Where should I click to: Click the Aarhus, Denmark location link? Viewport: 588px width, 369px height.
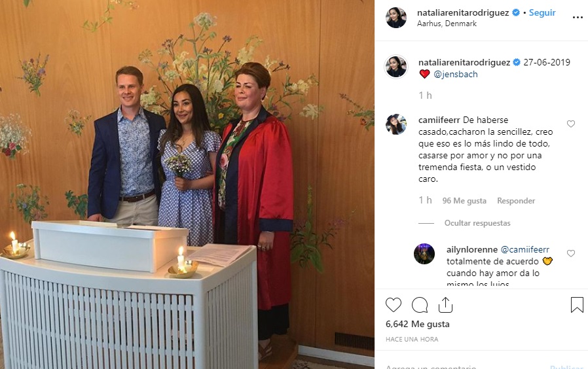click(447, 24)
